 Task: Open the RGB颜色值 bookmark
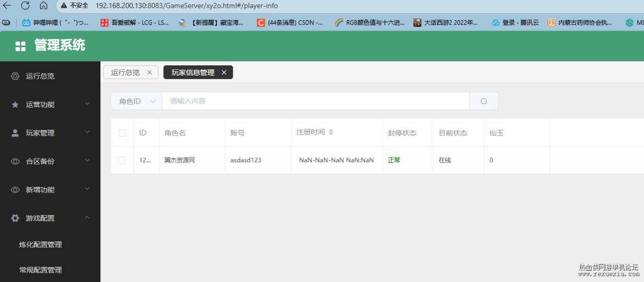[x=370, y=22]
